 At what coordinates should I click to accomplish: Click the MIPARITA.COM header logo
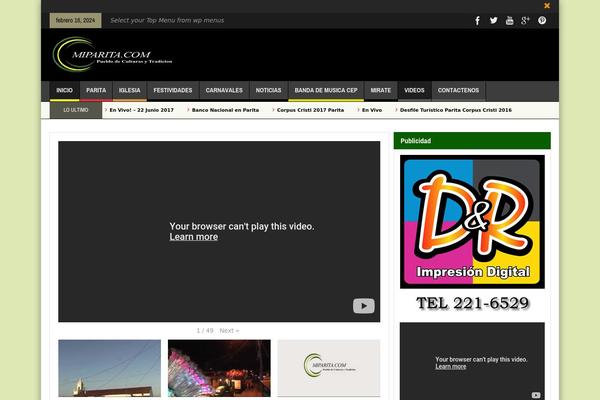112,54
